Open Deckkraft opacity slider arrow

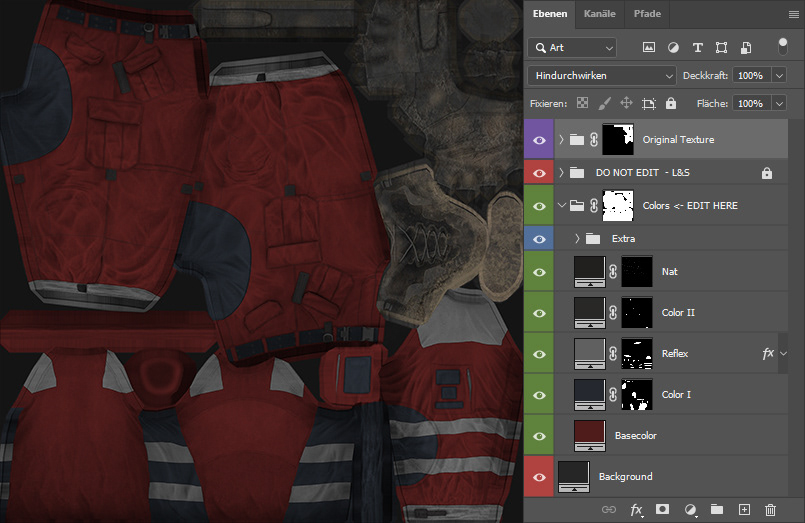click(779, 75)
